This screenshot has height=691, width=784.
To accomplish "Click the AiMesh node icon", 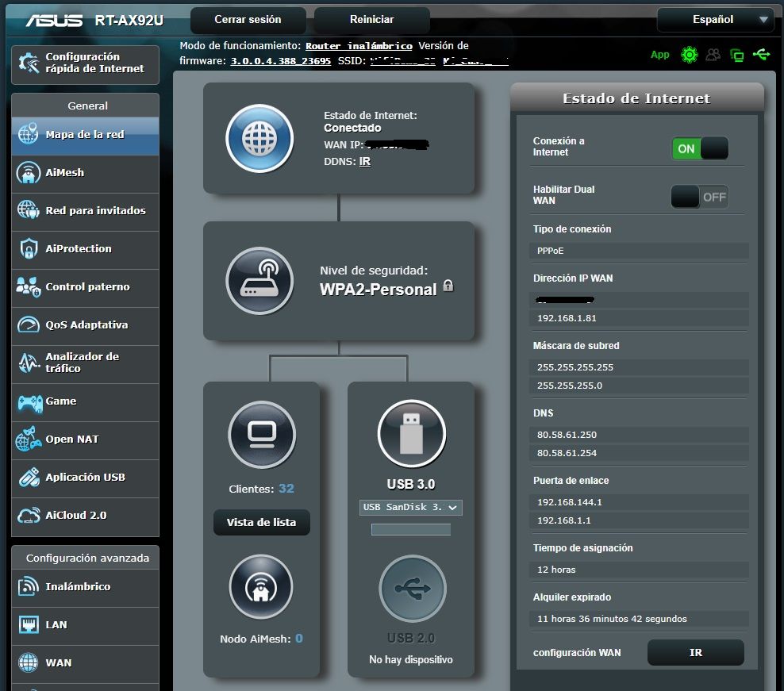I will pos(260,587).
